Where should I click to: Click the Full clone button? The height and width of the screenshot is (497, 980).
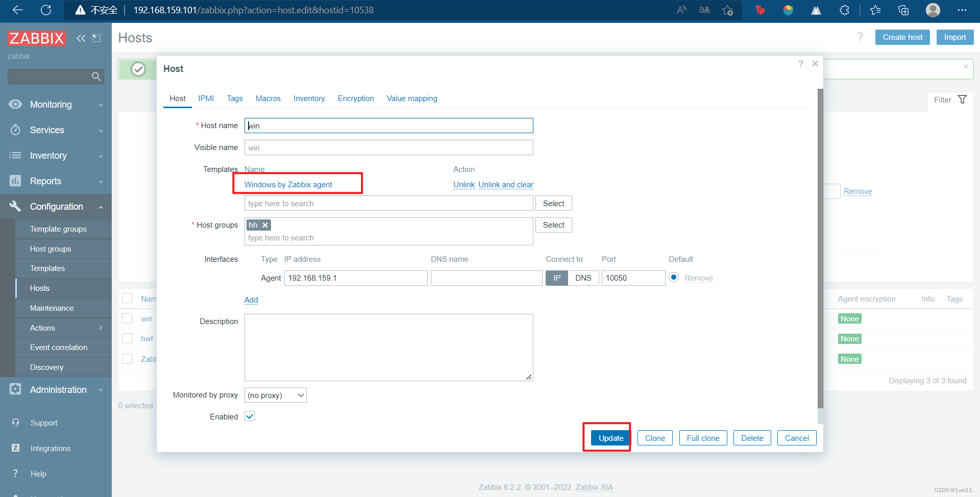click(x=703, y=438)
